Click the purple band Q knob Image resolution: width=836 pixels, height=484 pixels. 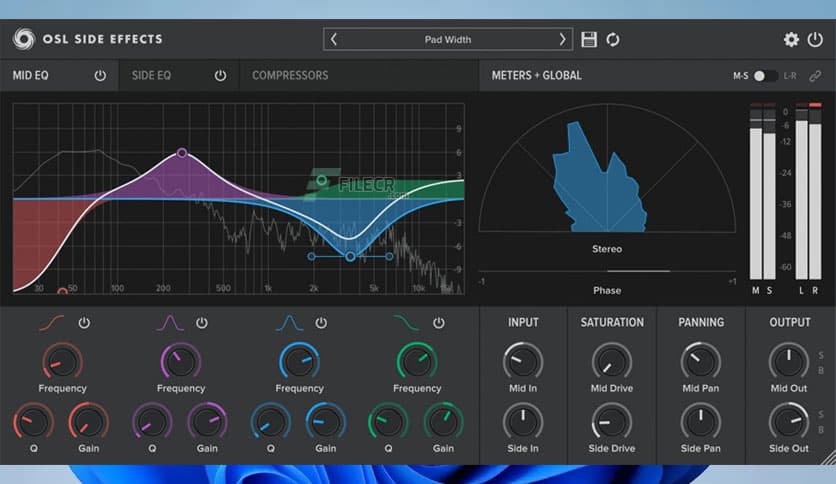152,422
